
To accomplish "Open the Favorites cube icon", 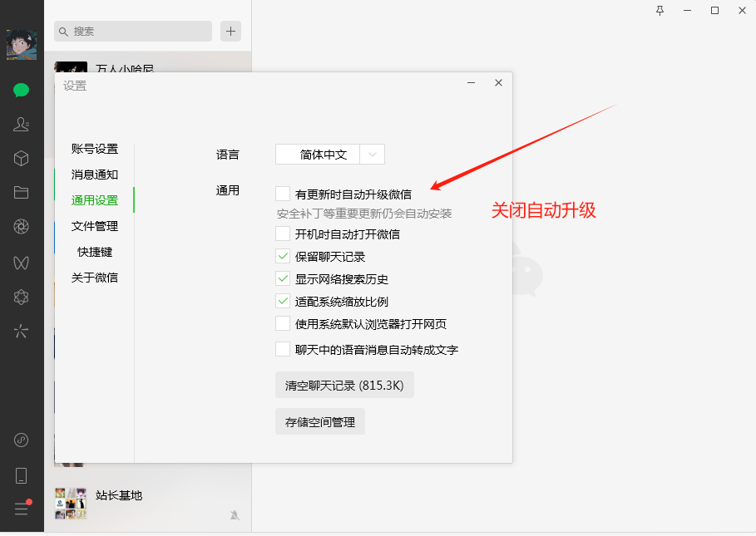I will click(x=22, y=159).
